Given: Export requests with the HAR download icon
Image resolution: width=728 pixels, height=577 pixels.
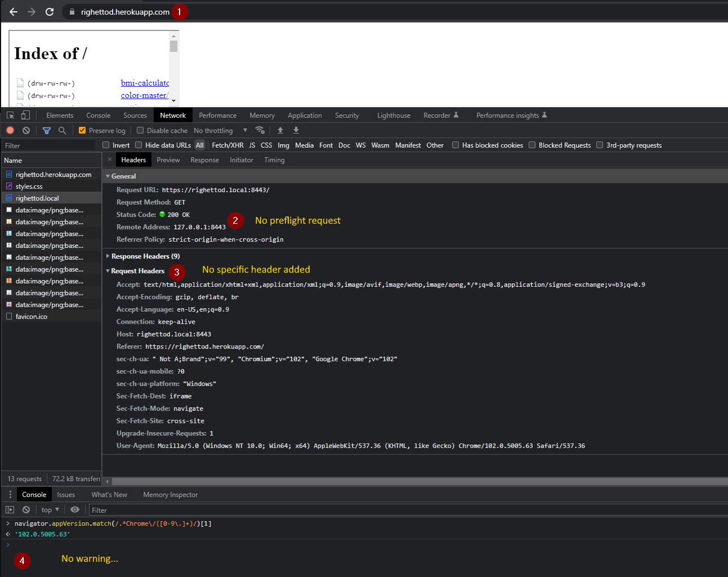Looking at the screenshot, I should click(296, 130).
